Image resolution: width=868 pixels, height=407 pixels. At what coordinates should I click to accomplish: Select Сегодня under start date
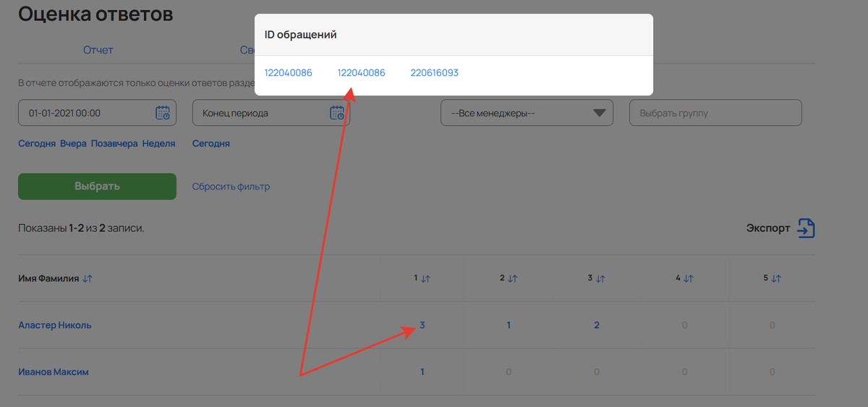37,143
